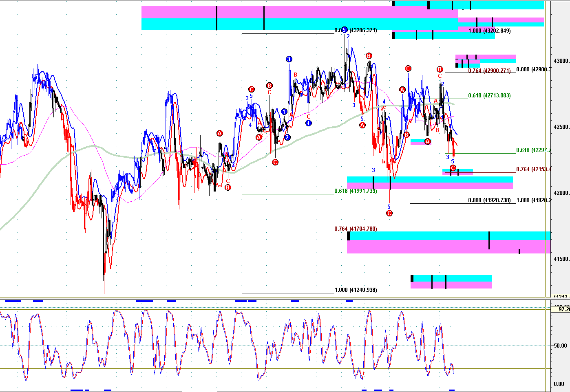Click the 42000 price axis label

click(x=561, y=193)
